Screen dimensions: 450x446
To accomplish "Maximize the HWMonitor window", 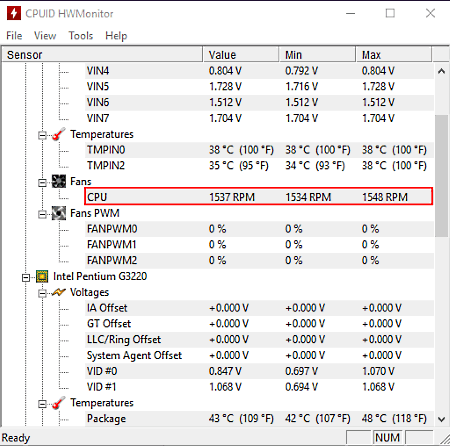I will (390, 13).
